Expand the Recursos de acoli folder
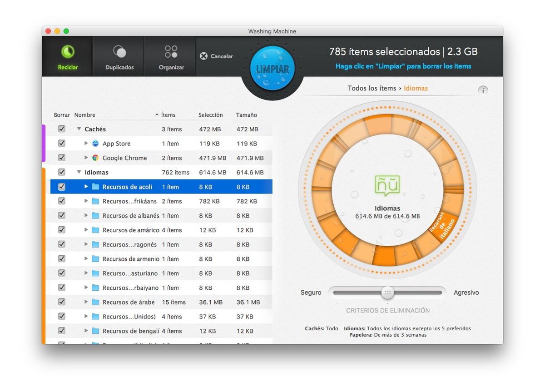The height and width of the screenshot is (392, 545). tap(85, 186)
